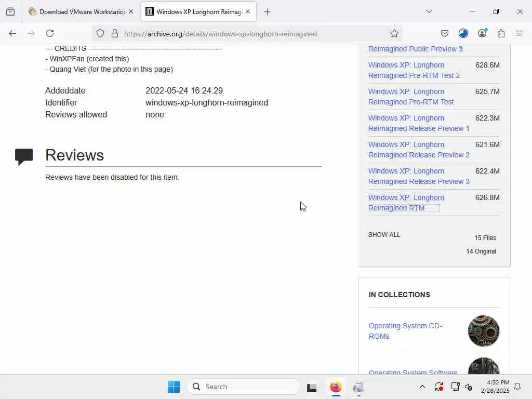Download Longhorn Reimagined Pre-RTM Test
This screenshot has height=399, width=532.
click(x=411, y=97)
